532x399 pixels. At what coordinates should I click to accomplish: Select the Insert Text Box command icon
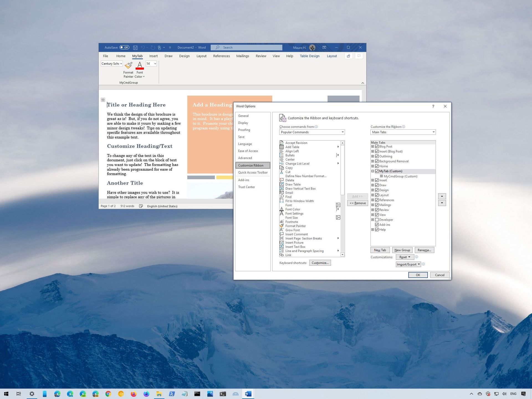coord(282,247)
